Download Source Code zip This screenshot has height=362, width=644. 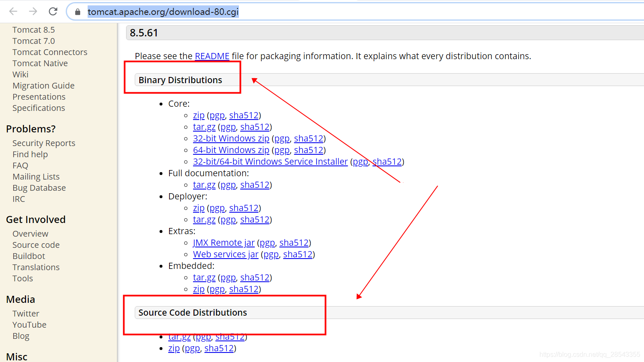pos(174,348)
